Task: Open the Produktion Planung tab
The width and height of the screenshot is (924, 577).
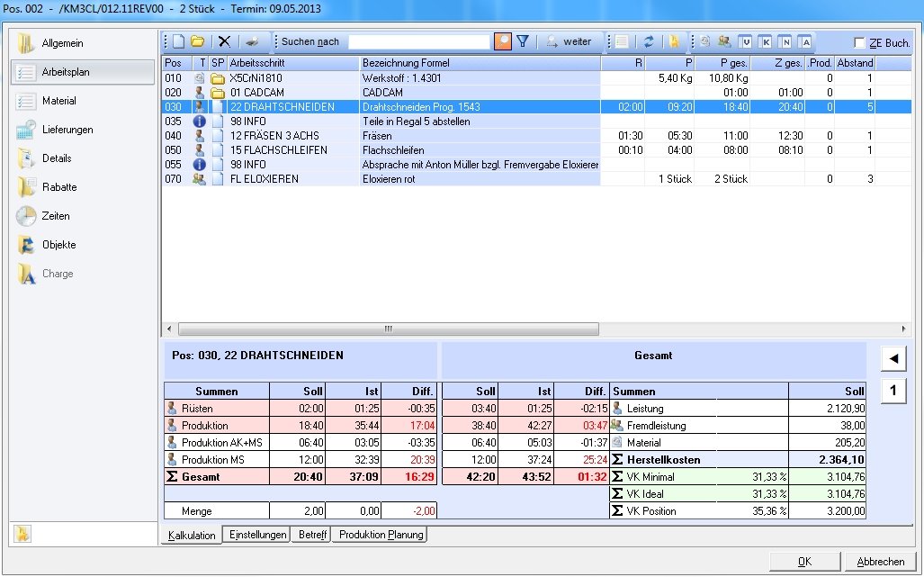Action: [379, 535]
